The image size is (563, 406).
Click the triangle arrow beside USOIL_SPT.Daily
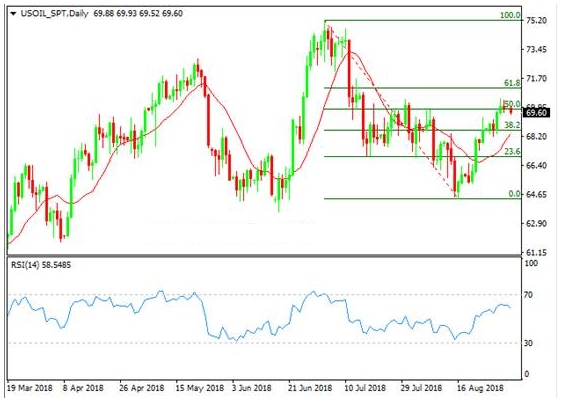pyautogui.click(x=13, y=14)
